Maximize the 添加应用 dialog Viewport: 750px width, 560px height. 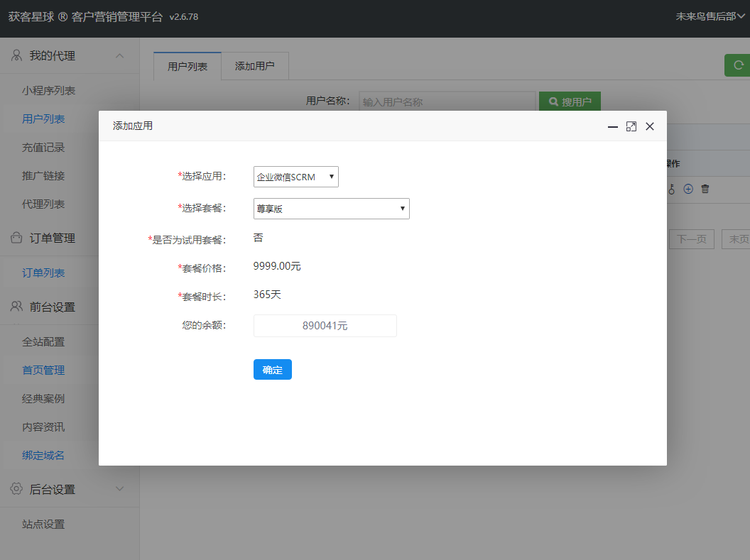(x=631, y=126)
